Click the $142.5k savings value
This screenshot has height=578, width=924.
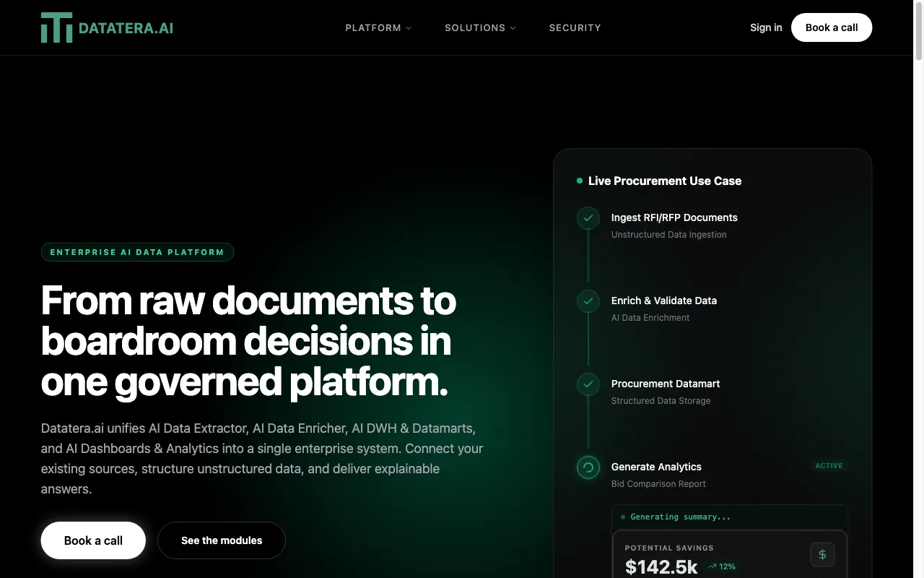(x=661, y=567)
